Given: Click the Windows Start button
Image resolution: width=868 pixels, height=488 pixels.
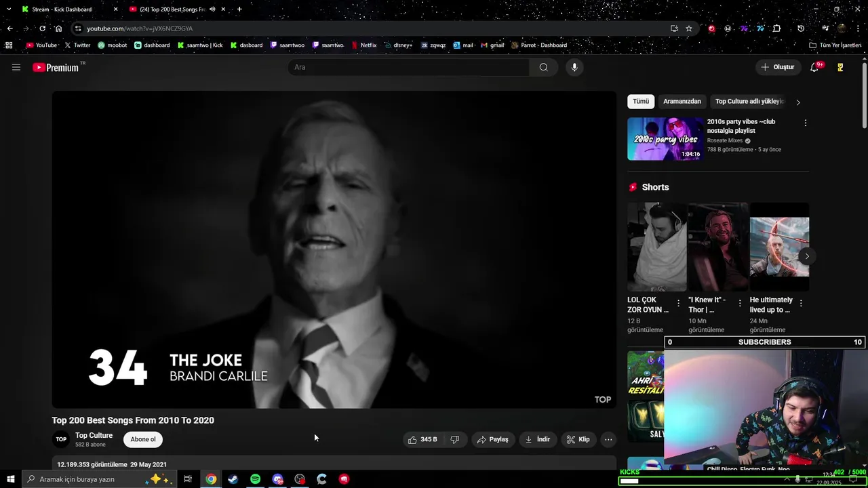Looking at the screenshot, I should click(11, 479).
